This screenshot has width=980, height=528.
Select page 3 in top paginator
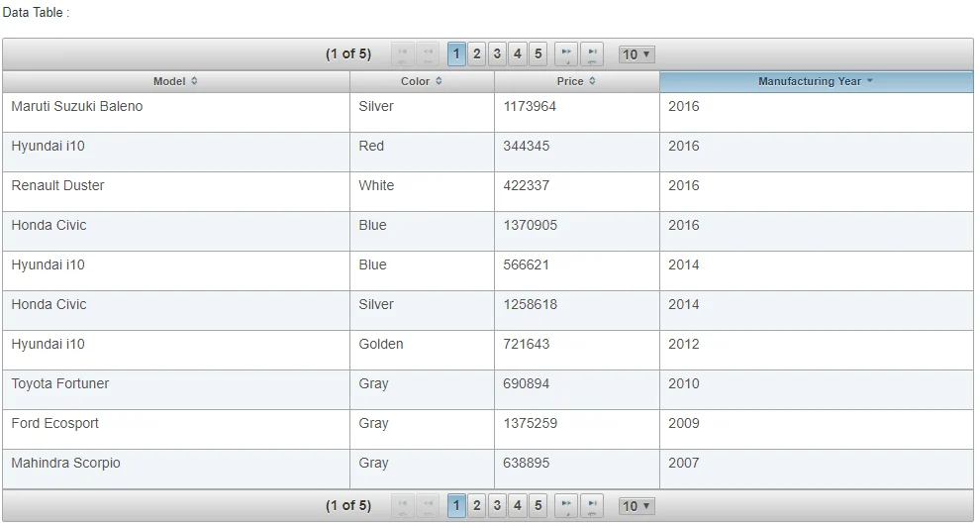point(497,54)
